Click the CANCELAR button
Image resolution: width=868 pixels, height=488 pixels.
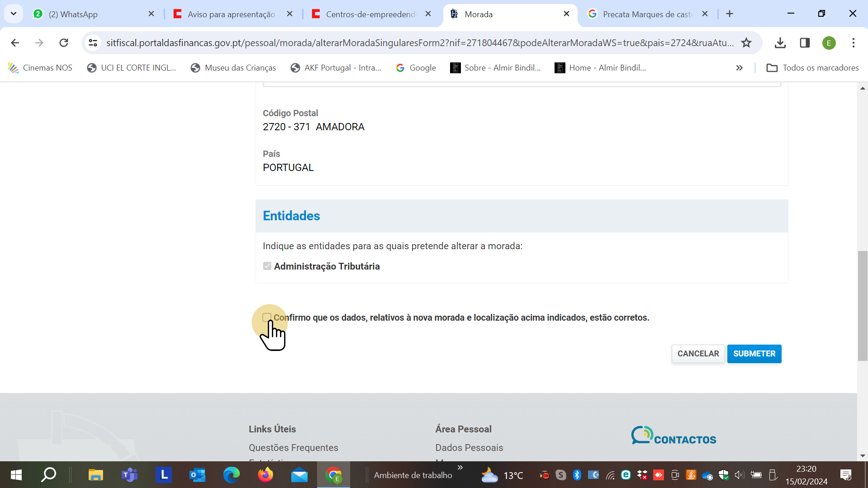tap(698, 354)
